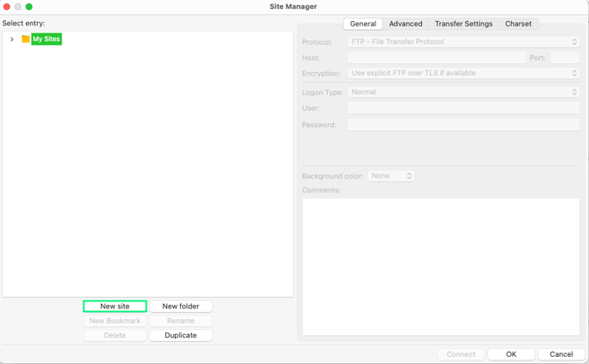Click the User text field
This screenshot has height=364, width=589.
(463, 108)
